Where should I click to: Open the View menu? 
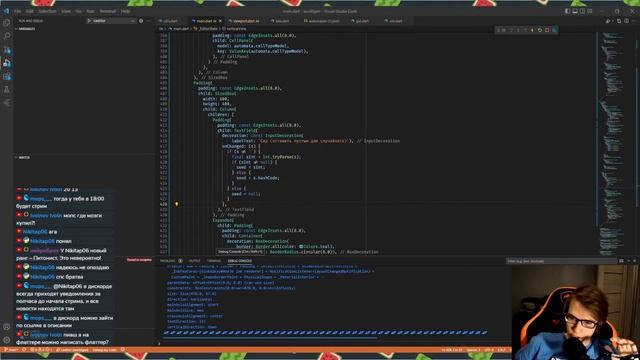click(x=66, y=11)
